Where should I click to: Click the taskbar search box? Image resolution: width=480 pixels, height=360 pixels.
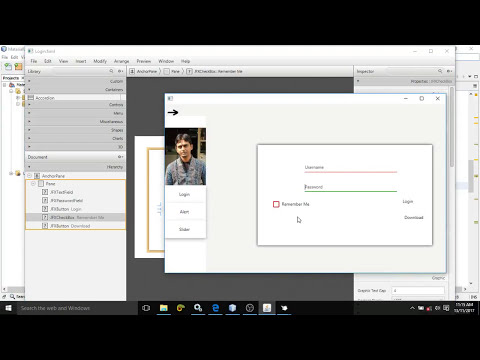coord(77,308)
